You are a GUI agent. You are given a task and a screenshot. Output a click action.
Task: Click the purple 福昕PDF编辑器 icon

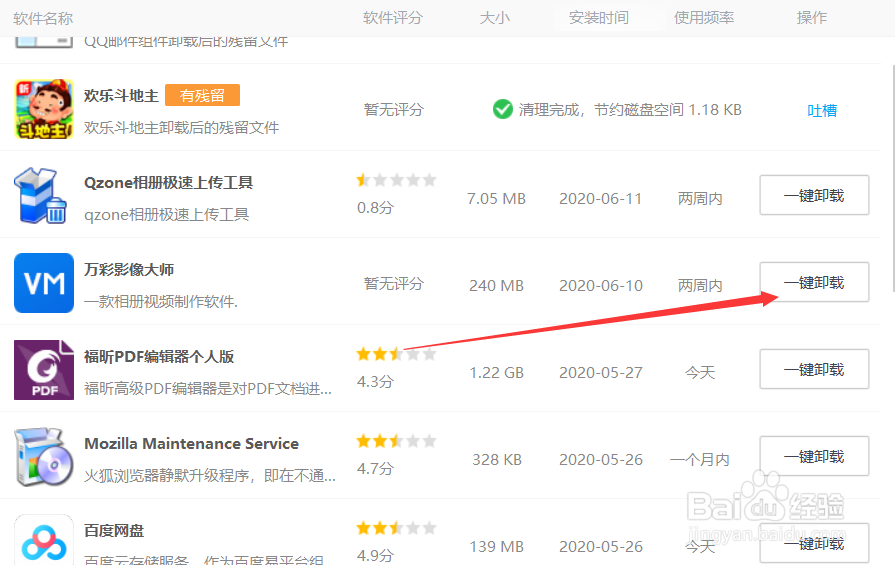coord(44,370)
